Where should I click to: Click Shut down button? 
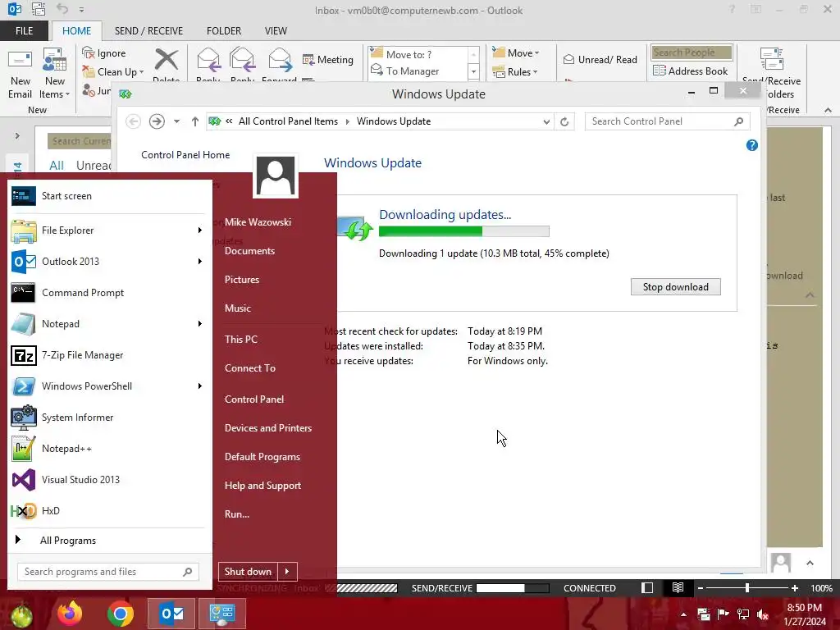tap(248, 572)
